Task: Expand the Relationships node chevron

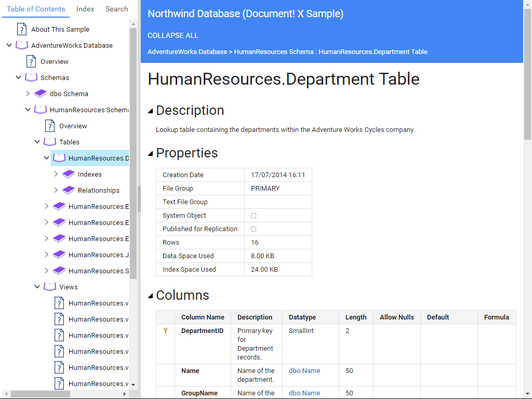Action: tap(56, 190)
